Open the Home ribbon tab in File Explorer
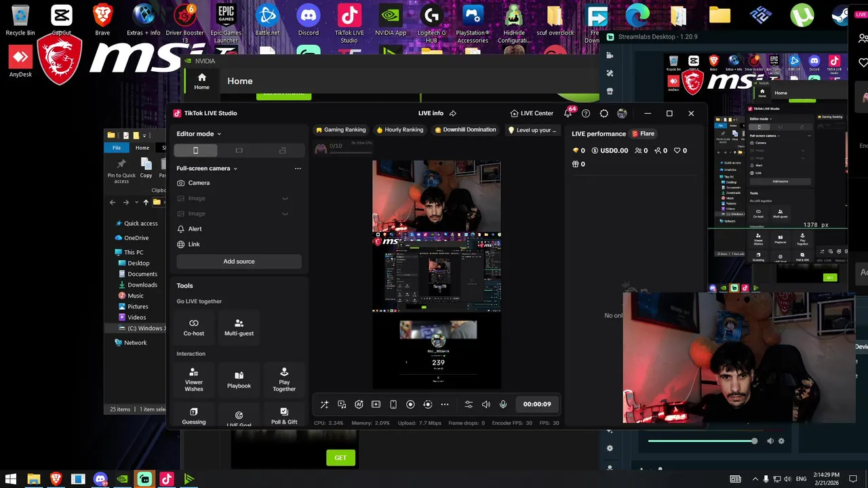The width and height of the screenshot is (868, 488). tap(142, 148)
